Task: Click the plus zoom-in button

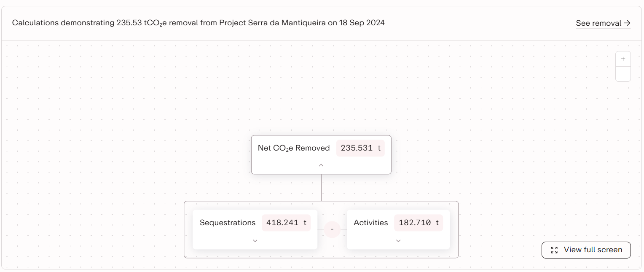Action: (x=623, y=59)
